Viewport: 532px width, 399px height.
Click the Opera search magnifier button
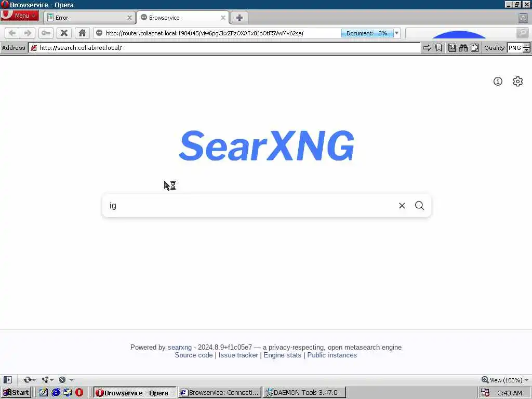point(523,33)
